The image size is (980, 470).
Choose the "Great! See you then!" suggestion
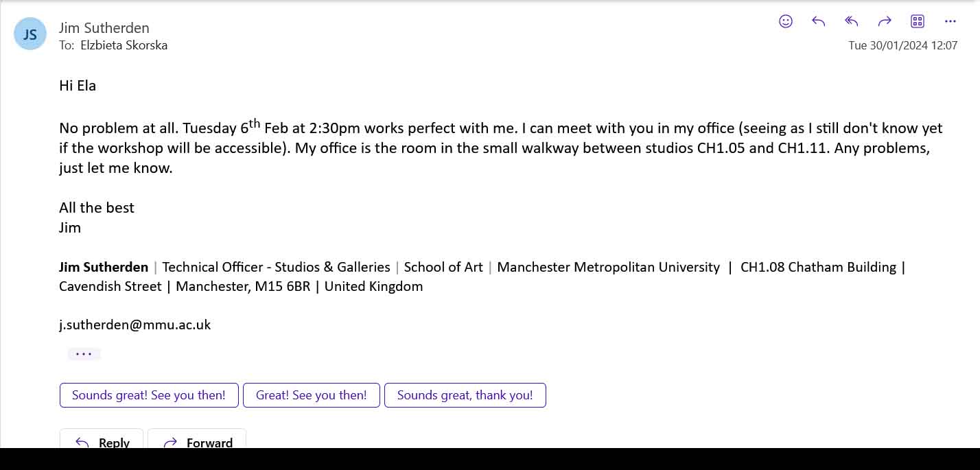(x=312, y=395)
